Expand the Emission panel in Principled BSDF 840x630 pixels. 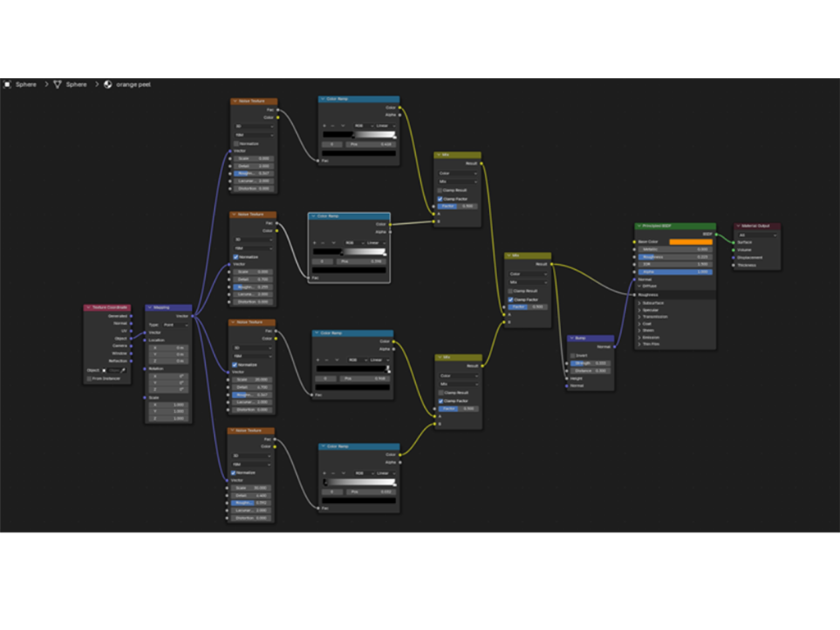[x=639, y=337]
